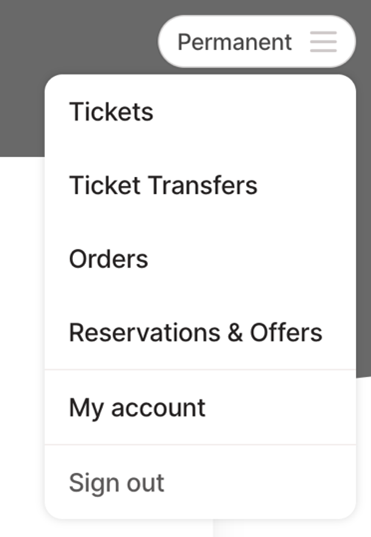Viewport: 371px width, 537px height.
Task: Select the Orders menu row
Action: [x=200, y=259]
